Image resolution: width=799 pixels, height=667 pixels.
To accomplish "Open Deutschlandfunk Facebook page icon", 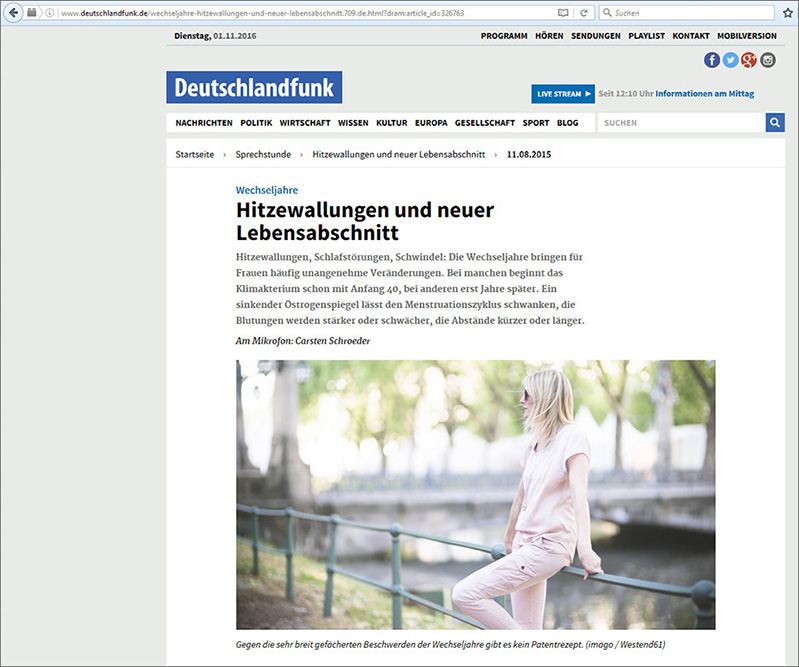I will tap(712, 60).
